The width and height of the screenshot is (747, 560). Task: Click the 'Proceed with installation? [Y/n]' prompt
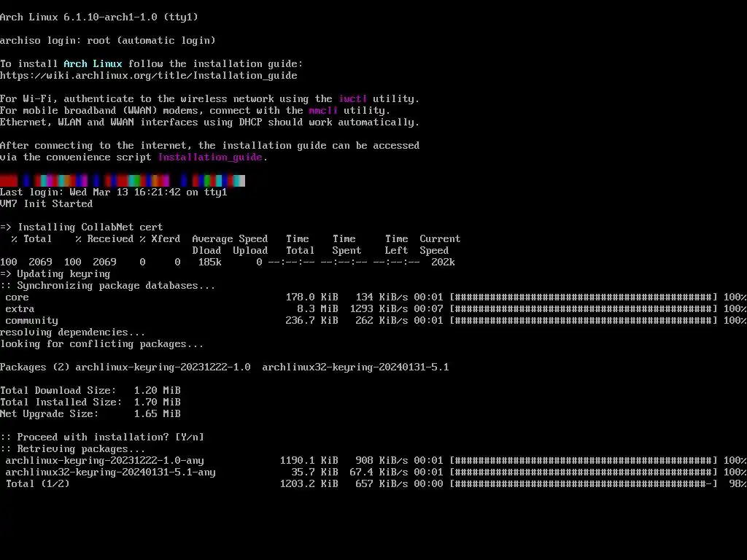(x=102, y=437)
